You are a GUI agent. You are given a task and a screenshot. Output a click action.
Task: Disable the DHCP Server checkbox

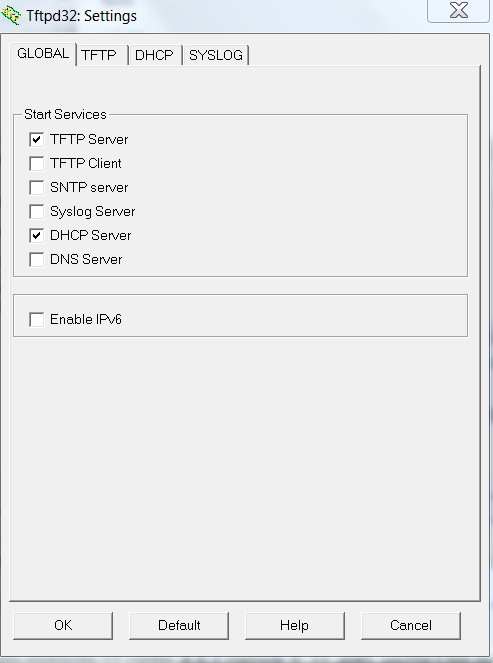(x=37, y=236)
